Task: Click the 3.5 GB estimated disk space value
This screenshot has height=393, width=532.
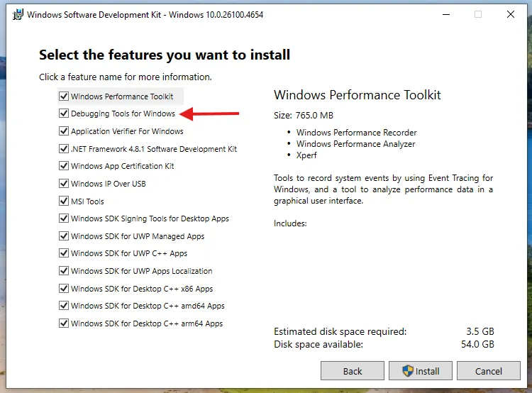Action: pos(480,331)
